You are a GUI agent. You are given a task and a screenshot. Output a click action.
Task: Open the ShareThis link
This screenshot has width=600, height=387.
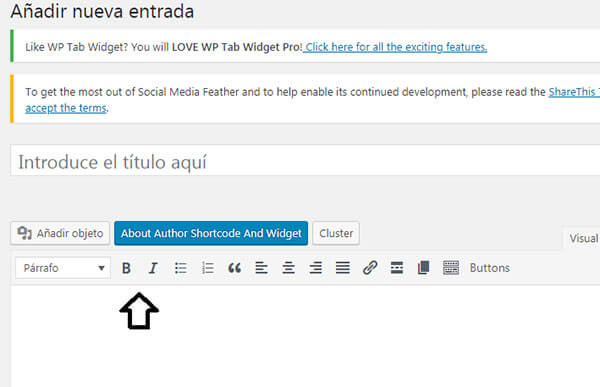[x=574, y=92]
